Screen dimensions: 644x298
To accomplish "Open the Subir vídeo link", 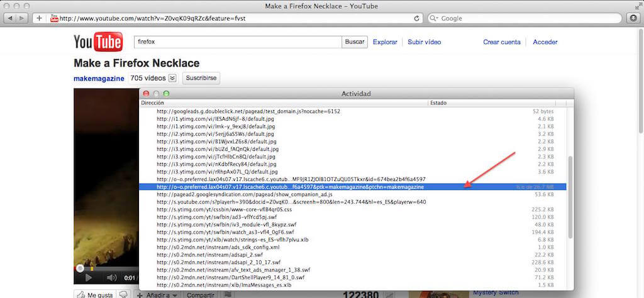I will (x=425, y=42).
